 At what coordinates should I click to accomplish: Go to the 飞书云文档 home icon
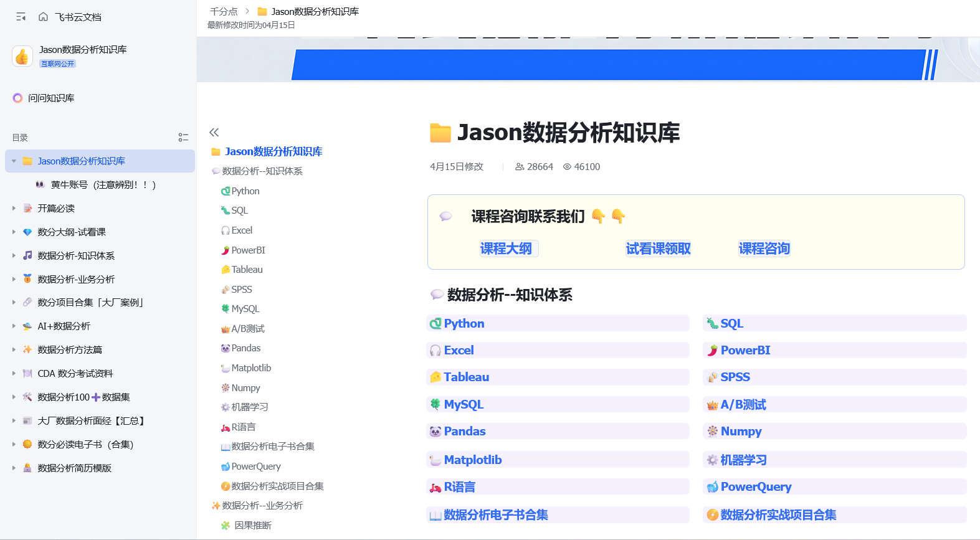pyautogui.click(x=43, y=17)
